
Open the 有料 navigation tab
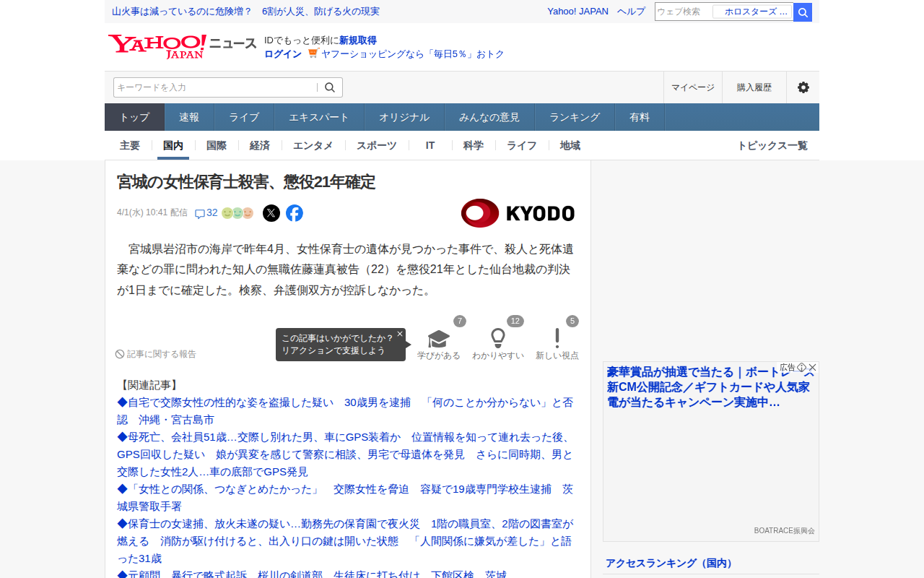coord(640,117)
